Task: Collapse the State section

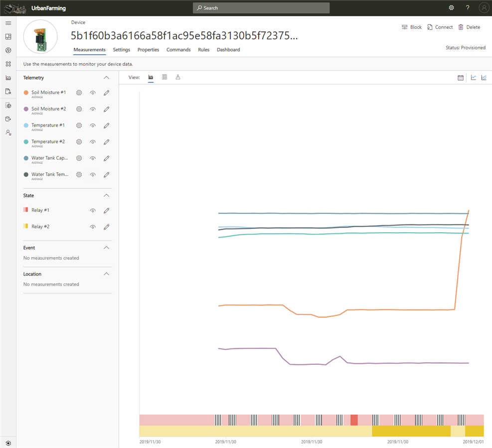Action: coord(106,195)
